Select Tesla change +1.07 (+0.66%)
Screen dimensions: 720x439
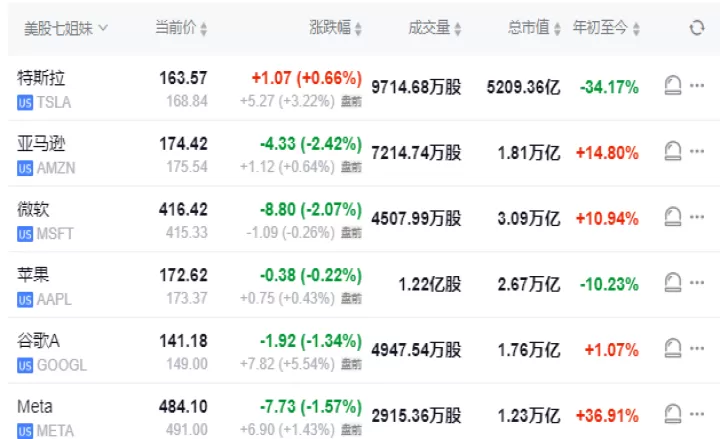307,78
